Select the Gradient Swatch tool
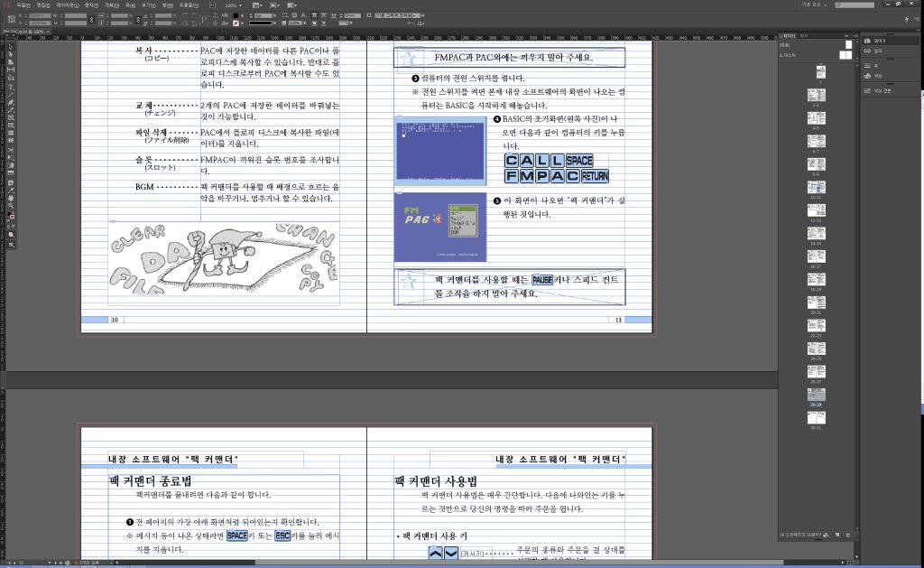The height and width of the screenshot is (568, 924). pyautogui.click(x=9, y=166)
